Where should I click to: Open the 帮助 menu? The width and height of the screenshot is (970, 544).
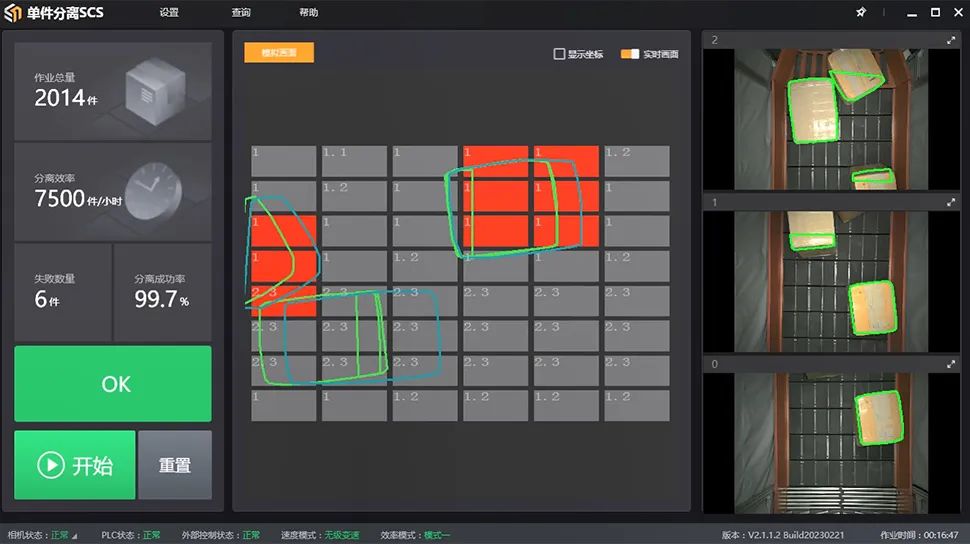309,13
